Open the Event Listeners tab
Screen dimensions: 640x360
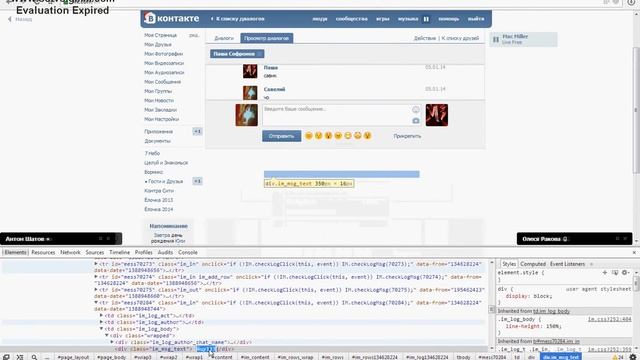[567, 264]
